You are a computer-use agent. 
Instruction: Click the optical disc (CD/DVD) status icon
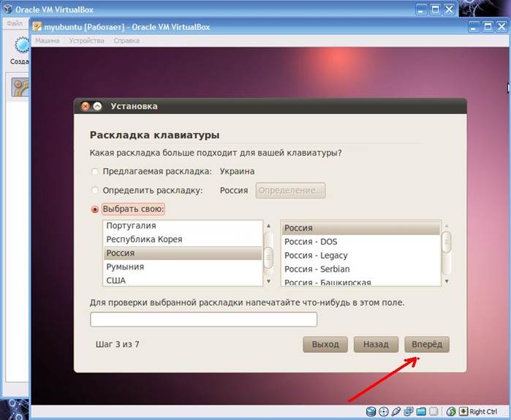384,411
